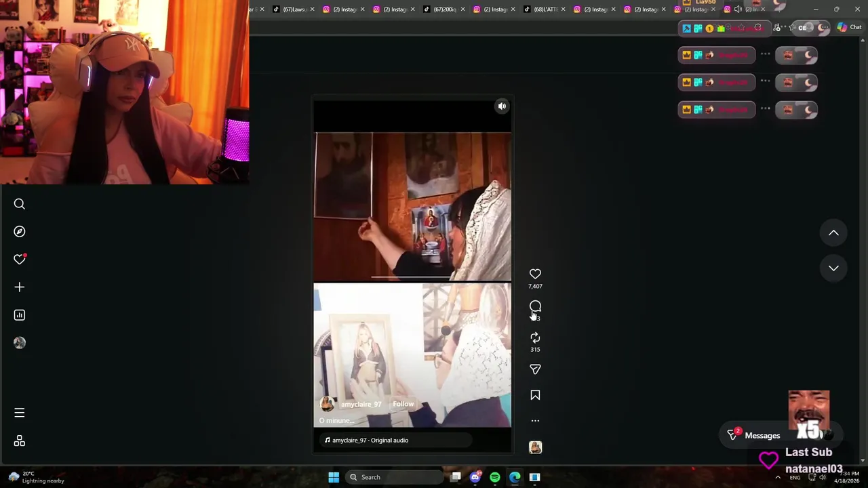The height and width of the screenshot is (488, 868).
Task: Open notifications heart in the sidebar
Action: (x=19, y=260)
